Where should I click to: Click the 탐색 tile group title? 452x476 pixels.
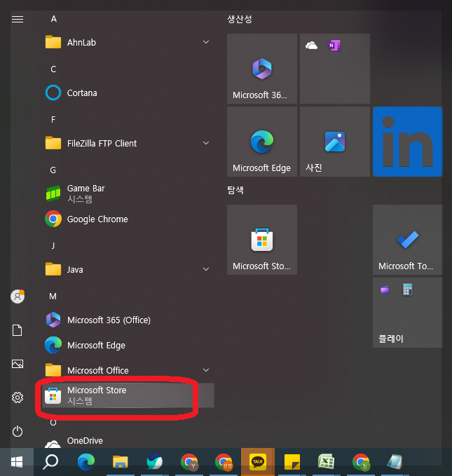235,191
